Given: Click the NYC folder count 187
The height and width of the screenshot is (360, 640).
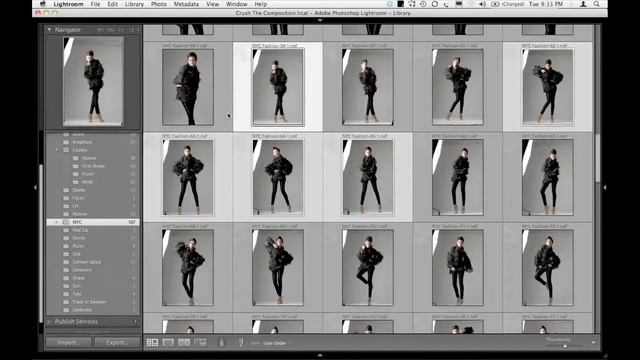Looking at the screenshot, I should [x=131, y=222].
